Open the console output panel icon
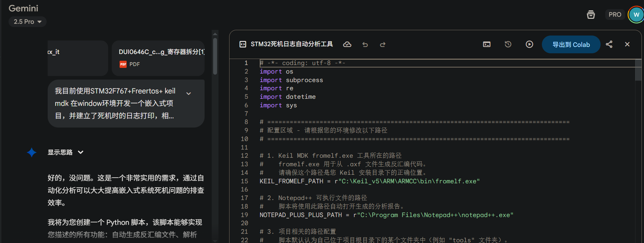644x243 pixels. 487,44
